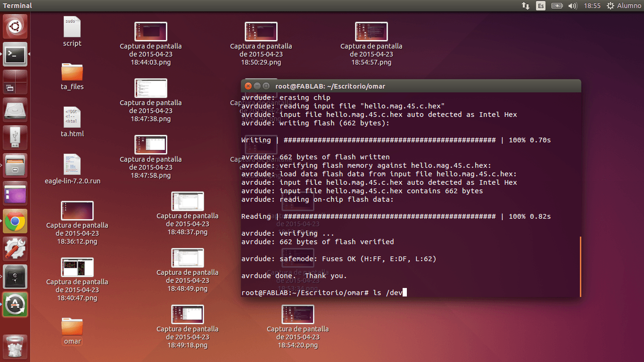
Task: Select screenshot thumbnail dated 18:50:29
Action: pos(261,31)
